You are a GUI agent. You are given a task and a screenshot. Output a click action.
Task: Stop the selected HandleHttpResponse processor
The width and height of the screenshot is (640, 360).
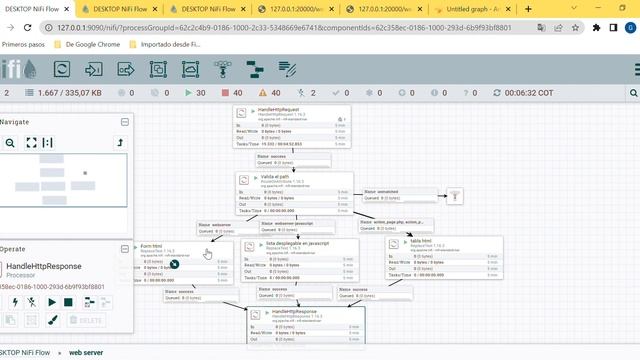click(68, 302)
